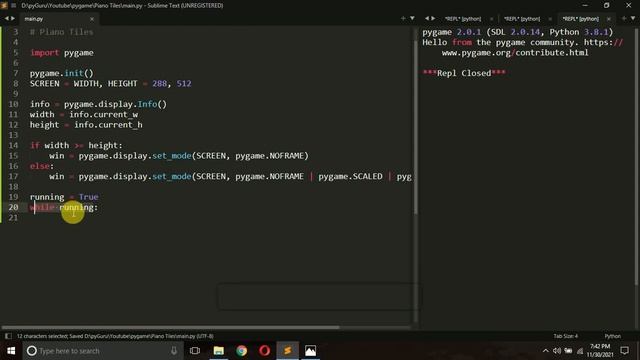Show hidden system tray icons

pos(546,351)
